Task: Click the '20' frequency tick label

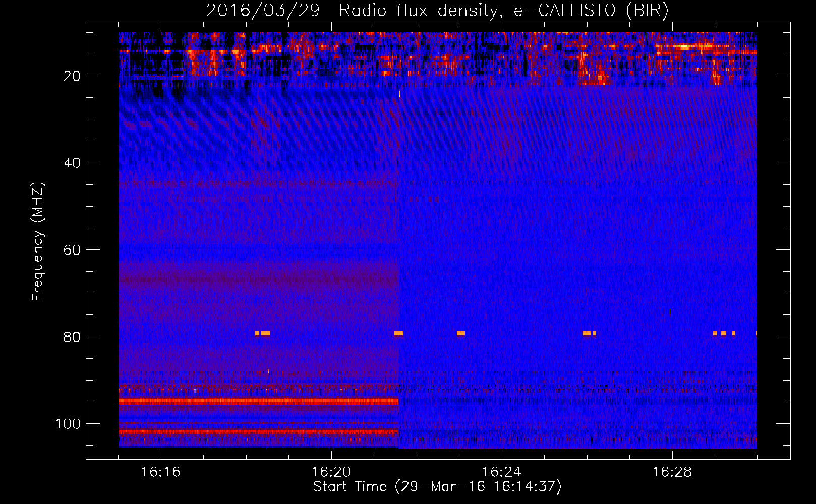Action: (73, 76)
